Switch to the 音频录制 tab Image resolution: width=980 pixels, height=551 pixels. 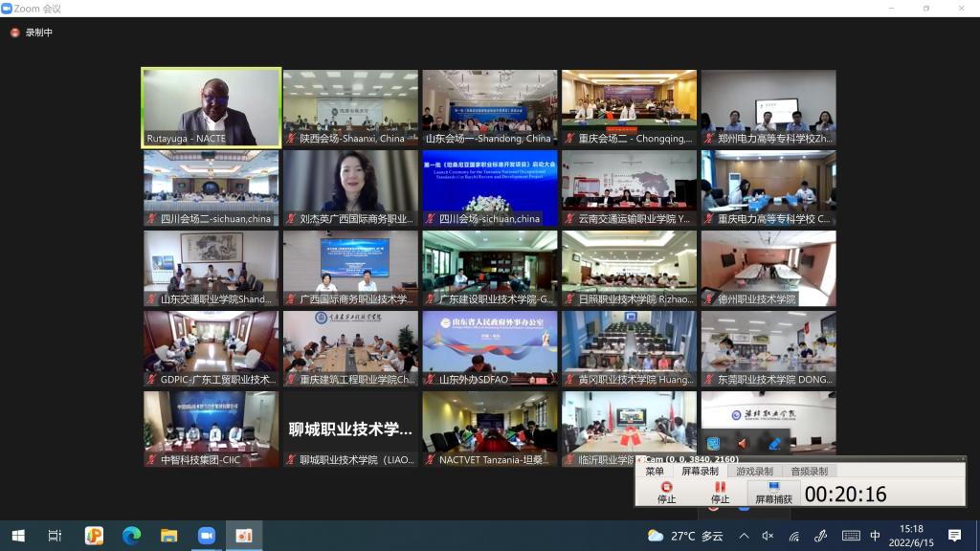809,471
